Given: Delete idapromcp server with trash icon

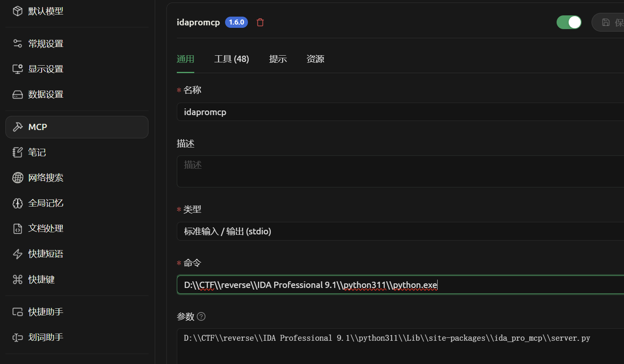Looking at the screenshot, I should click(x=260, y=22).
